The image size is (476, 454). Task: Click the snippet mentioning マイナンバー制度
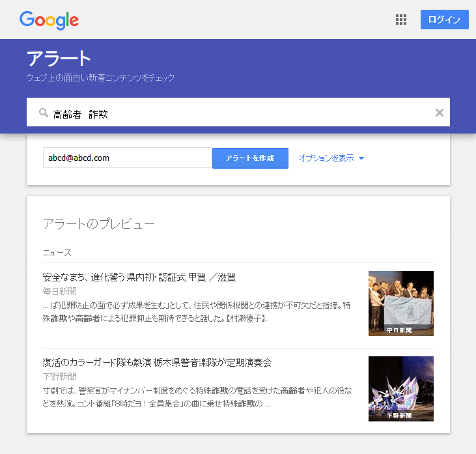[x=197, y=397]
